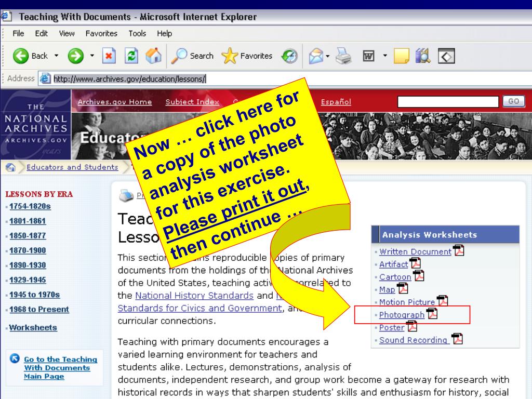The height and width of the screenshot is (399, 532).
Task: Open the 1870-1900 lessons link
Action: (x=28, y=250)
